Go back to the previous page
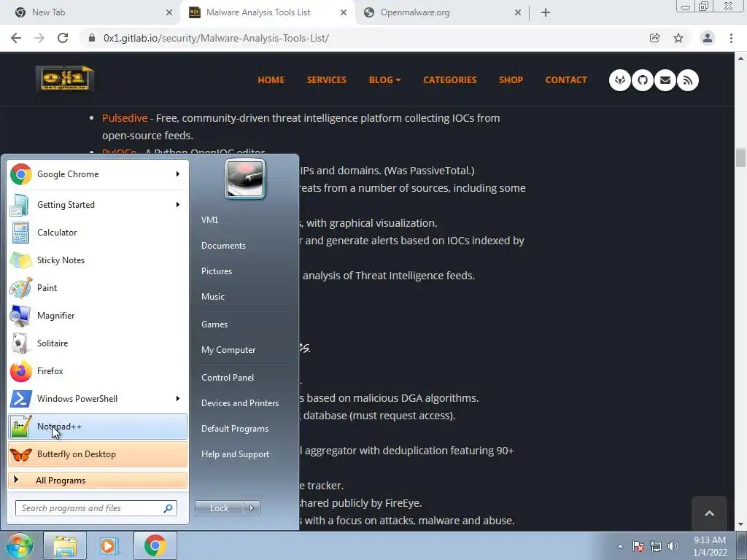Image resolution: width=747 pixels, height=560 pixels. pyautogui.click(x=16, y=38)
